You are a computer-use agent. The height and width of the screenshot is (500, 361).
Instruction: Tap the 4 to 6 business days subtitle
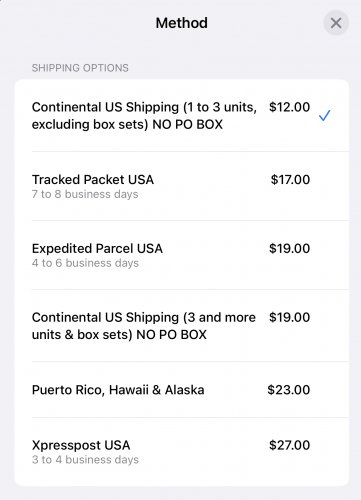point(85,263)
